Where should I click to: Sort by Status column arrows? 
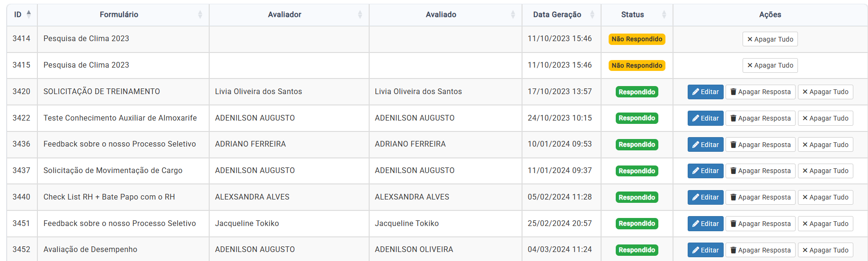click(664, 15)
